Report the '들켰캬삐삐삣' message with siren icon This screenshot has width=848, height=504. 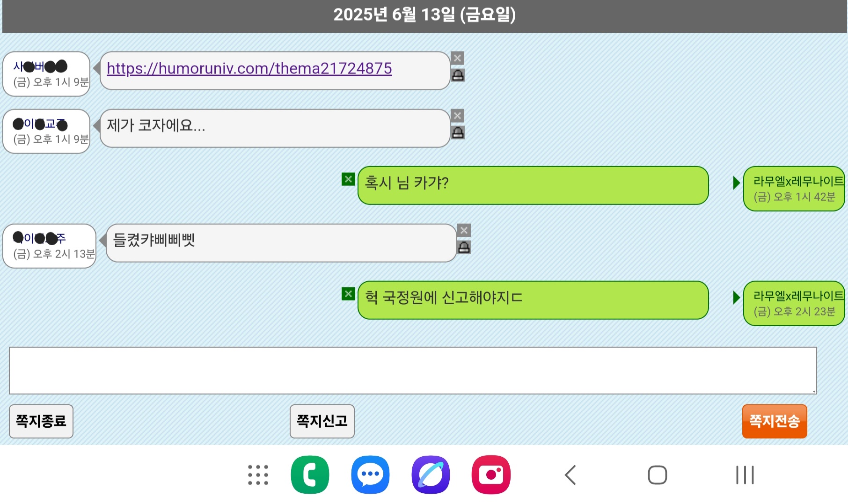point(464,248)
